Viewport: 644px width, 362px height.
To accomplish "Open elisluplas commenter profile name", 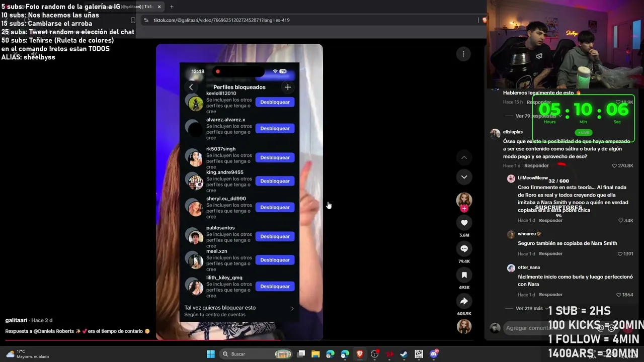I will [x=513, y=132].
